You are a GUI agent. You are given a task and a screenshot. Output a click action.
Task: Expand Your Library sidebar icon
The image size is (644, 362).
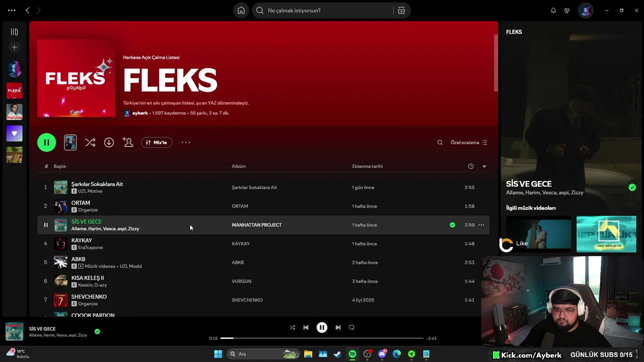14,32
